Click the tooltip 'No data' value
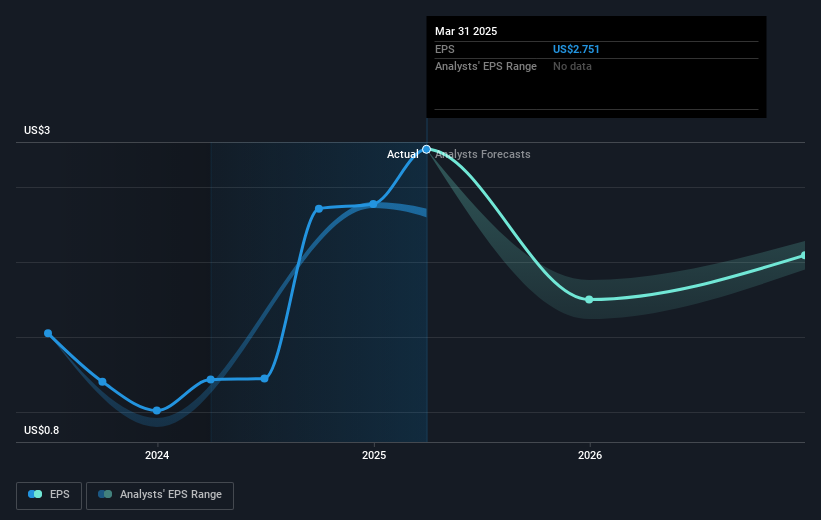The image size is (821, 520). (572, 67)
